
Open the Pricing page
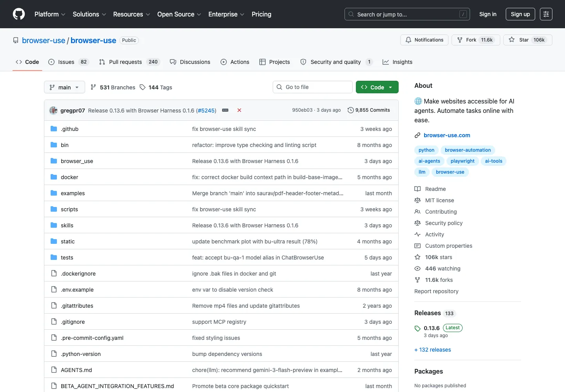coord(261,14)
